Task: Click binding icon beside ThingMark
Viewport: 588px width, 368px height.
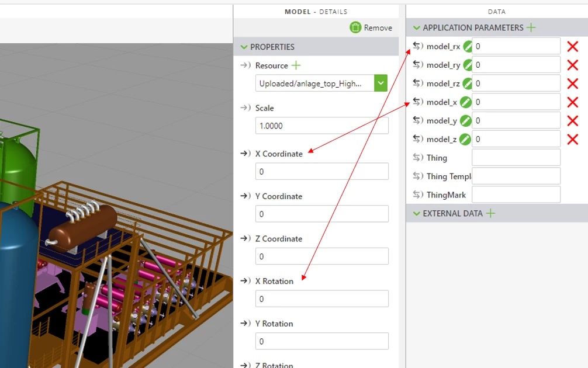Action: [x=418, y=195]
